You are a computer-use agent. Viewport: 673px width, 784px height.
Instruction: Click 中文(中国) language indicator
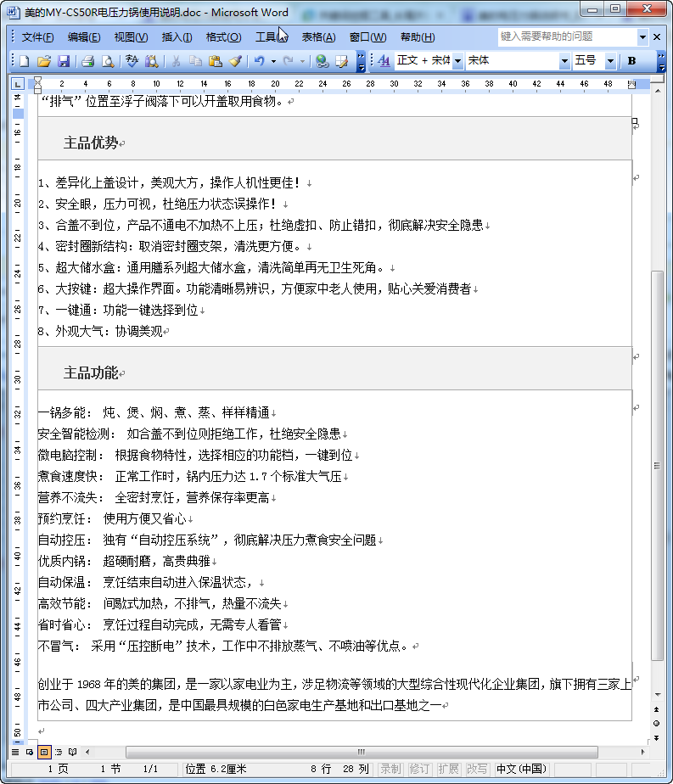pos(521,769)
